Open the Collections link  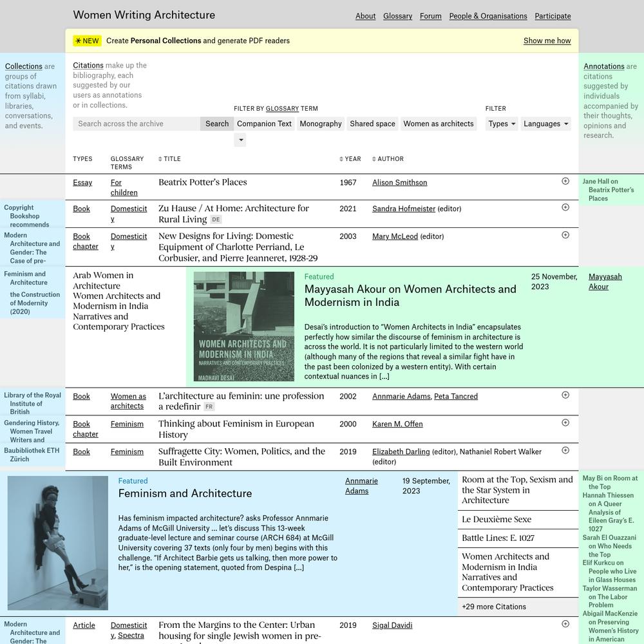[23, 66]
